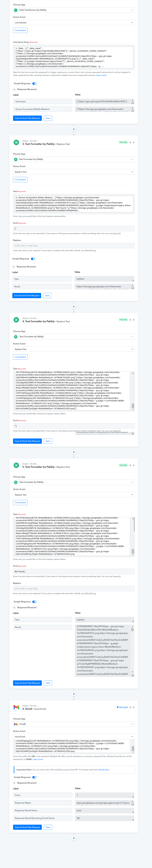Open step 4 Replace Text action event dropdown
The image size is (152, 868).
point(74,349)
